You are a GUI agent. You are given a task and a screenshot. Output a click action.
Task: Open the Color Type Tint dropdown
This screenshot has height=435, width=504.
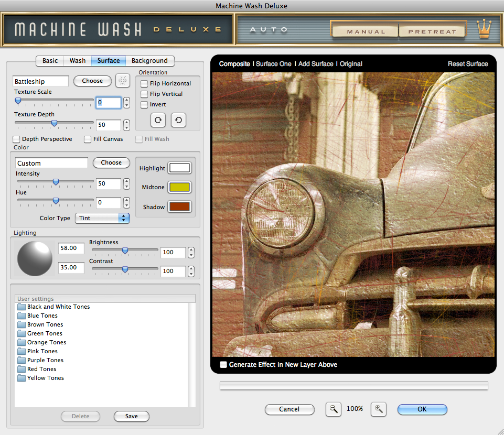click(102, 218)
